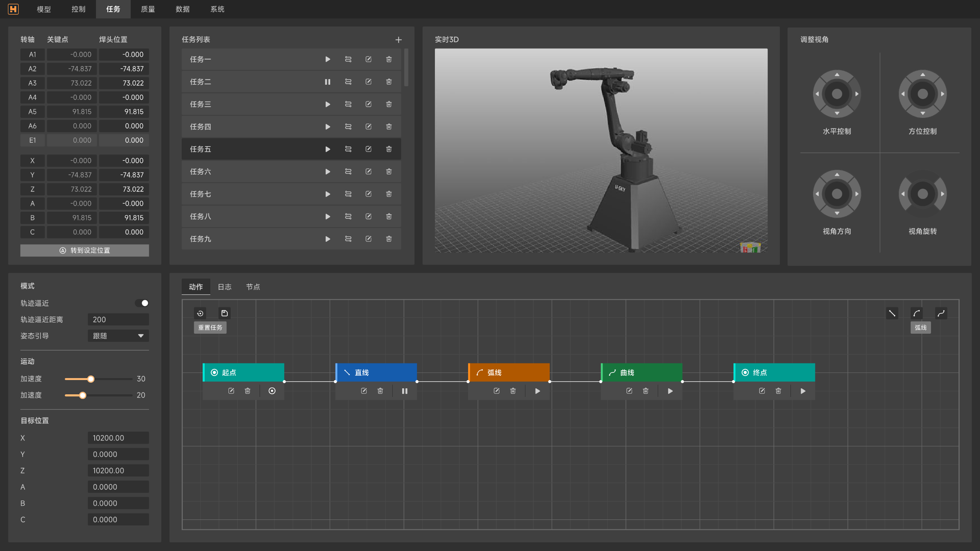This screenshot has height=551, width=980.
Task: Click the delete icon on 任务四
Action: point(389,127)
